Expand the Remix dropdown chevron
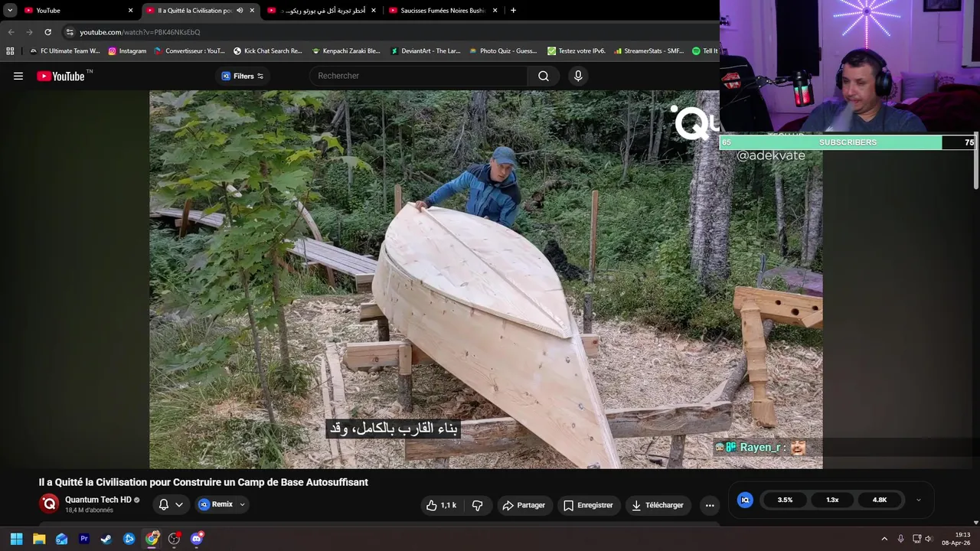Viewport: 980px width, 551px height. pyautogui.click(x=242, y=504)
